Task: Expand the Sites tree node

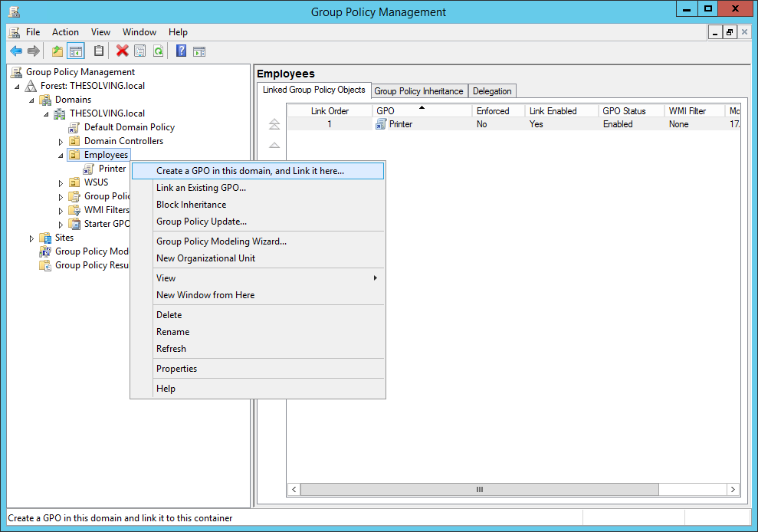Action: (32, 238)
